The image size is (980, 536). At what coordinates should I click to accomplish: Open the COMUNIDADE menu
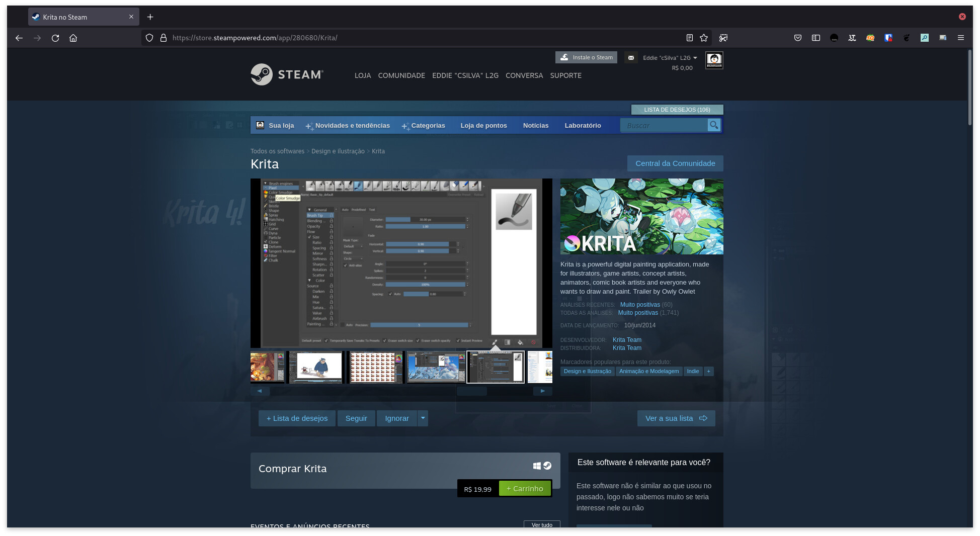tap(401, 75)
